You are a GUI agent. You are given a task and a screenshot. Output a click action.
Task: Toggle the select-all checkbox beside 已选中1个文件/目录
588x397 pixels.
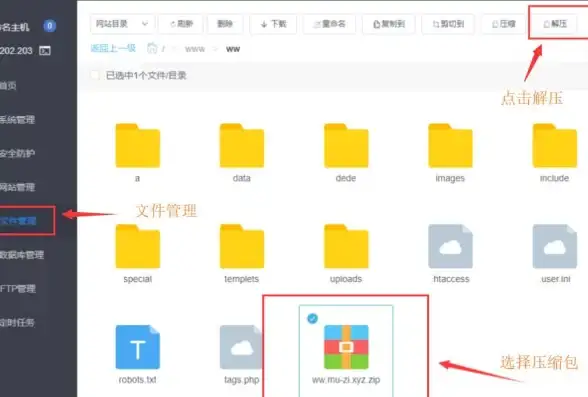pyautogui.click(x=95, y=75)
